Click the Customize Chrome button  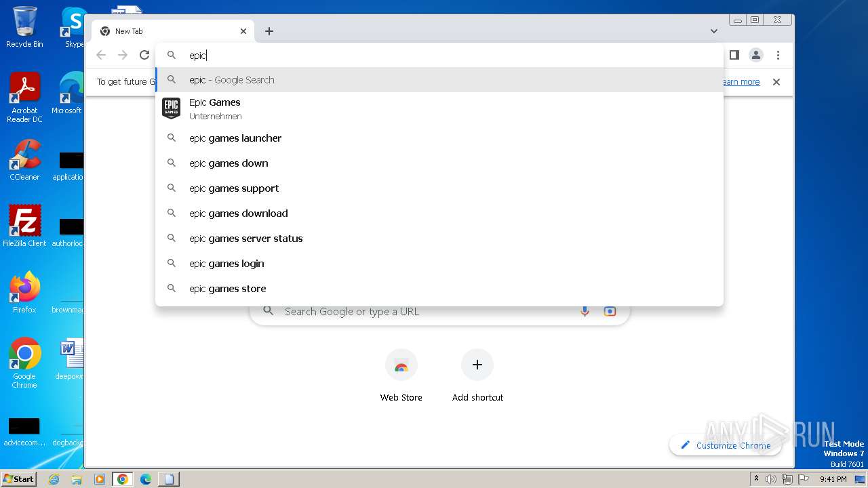tap(726, 445)
